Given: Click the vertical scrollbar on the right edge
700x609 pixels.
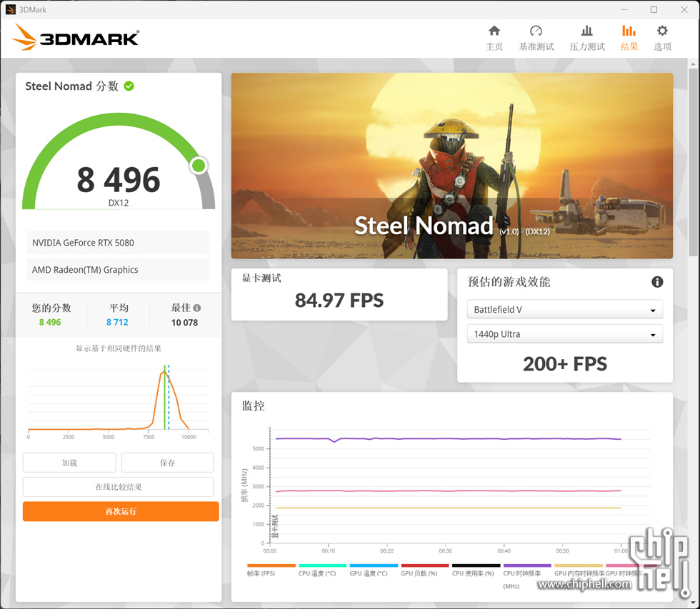Looking at the screenshot, I should (x=693, y=163).
